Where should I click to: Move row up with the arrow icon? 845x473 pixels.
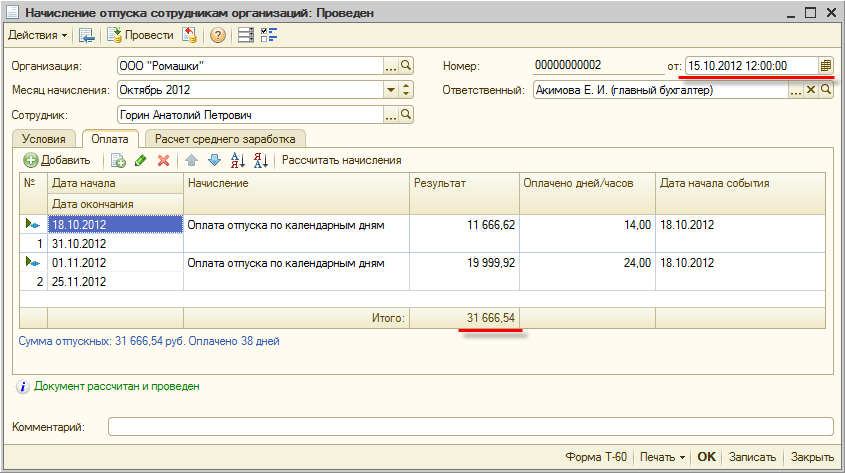pos(191,160)
